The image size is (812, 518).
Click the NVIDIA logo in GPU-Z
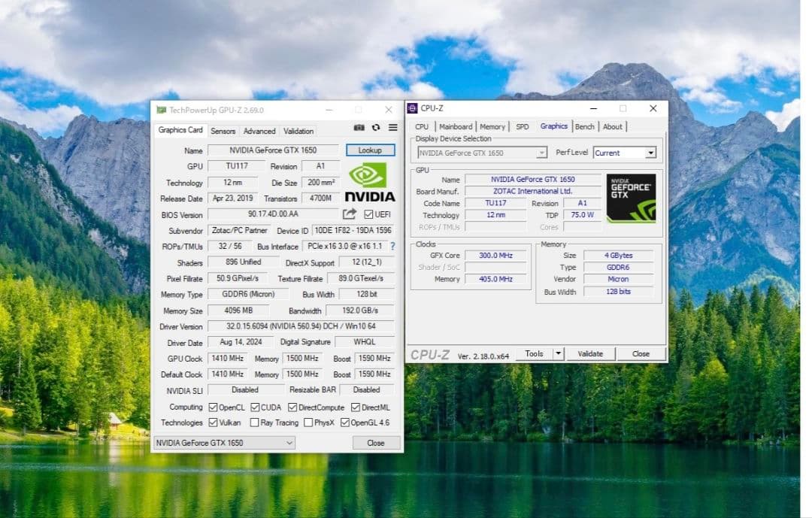click(370, 183)
